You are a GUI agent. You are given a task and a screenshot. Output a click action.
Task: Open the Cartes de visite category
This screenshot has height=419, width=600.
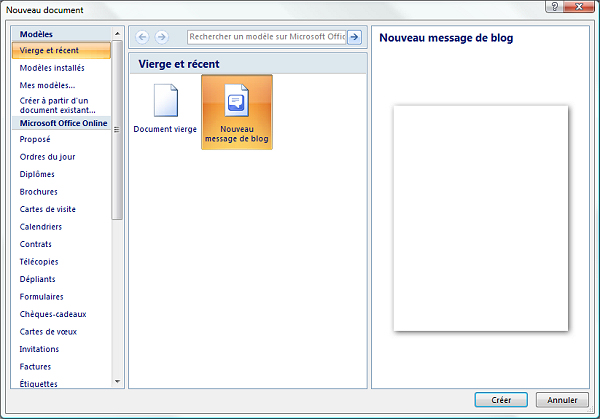coord(47,209)
